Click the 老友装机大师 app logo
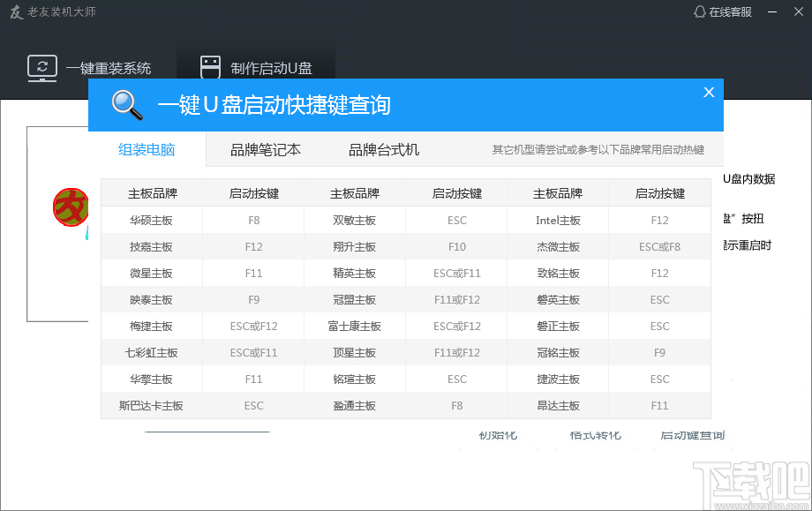The width and height of the screenshot is (812, 511). pyautogui.click(x=15, y=12)
